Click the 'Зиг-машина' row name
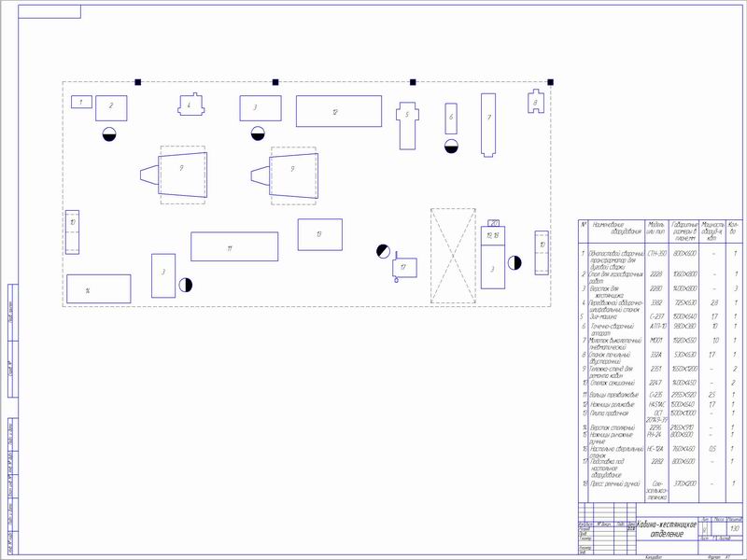 [x=603, y=316]
